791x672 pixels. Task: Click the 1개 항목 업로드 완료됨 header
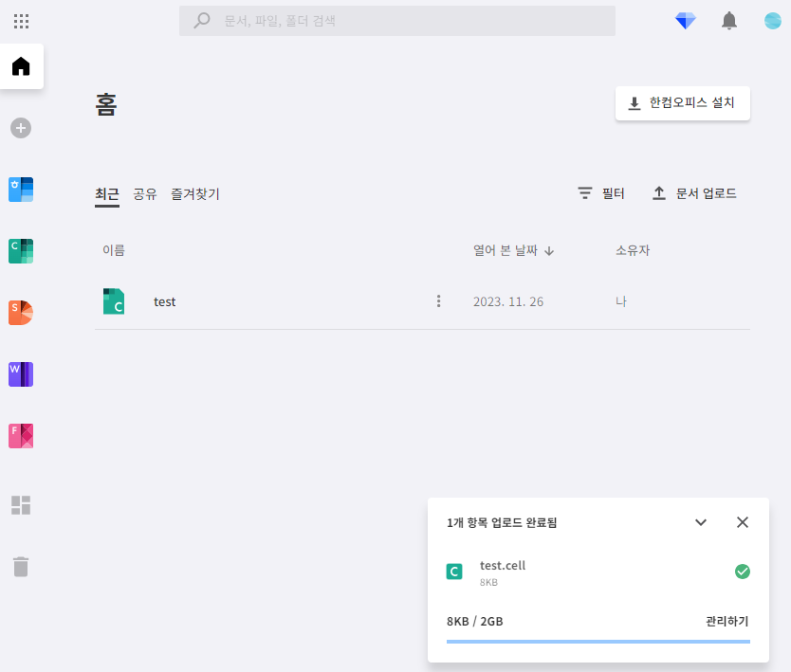coord(502,522)
